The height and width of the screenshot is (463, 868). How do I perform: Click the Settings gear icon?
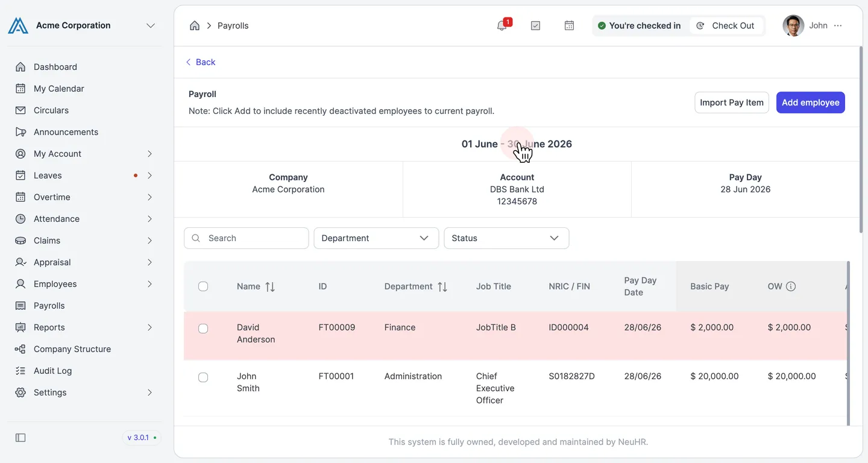(20, 392)
